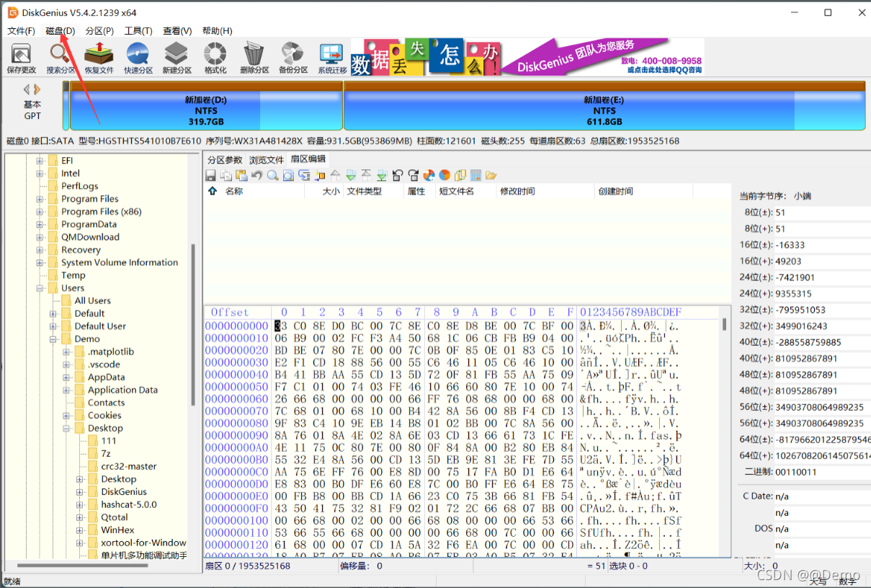This screenshot has width=871, height=588.
Task: Click the folder tree vertical scrollbar
Action: point(193,324)
